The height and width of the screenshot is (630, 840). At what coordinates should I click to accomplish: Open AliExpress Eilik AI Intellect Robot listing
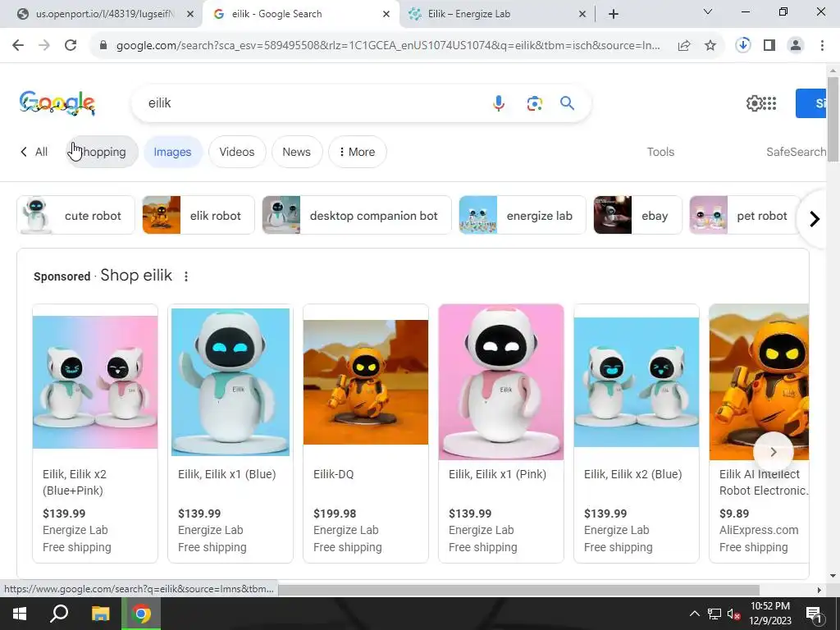[759, 433]
